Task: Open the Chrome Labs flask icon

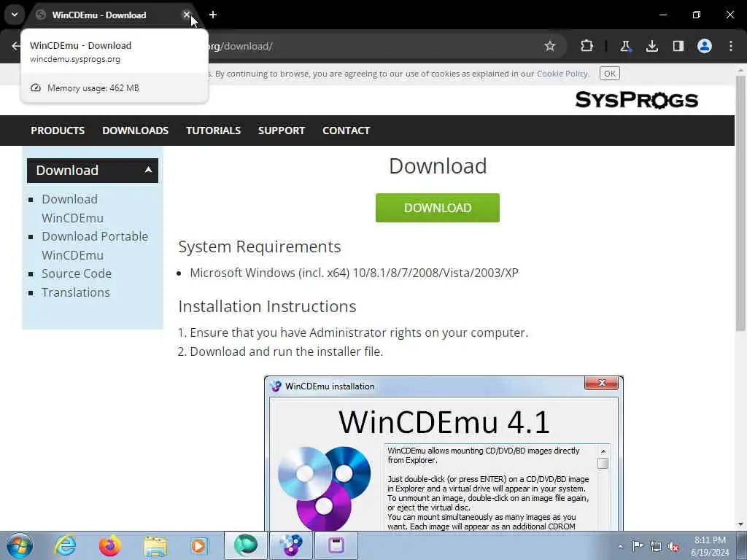Action: point(625,46)
